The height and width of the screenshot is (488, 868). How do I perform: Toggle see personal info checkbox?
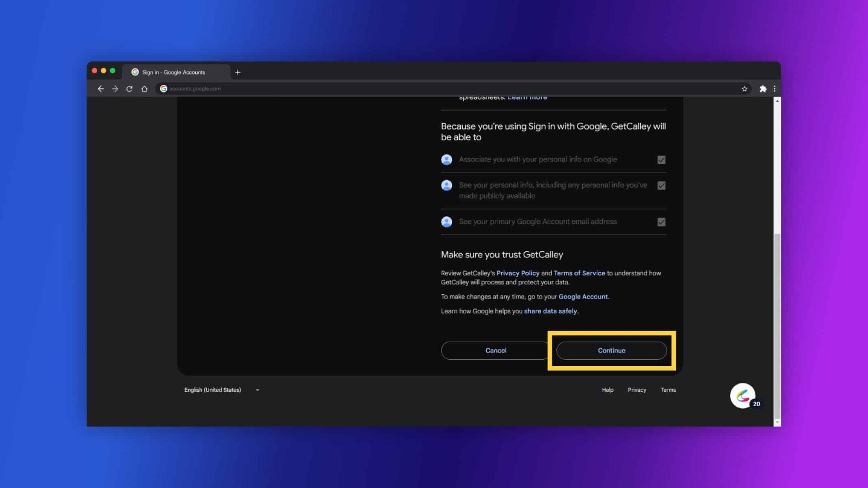click(661, 185)
